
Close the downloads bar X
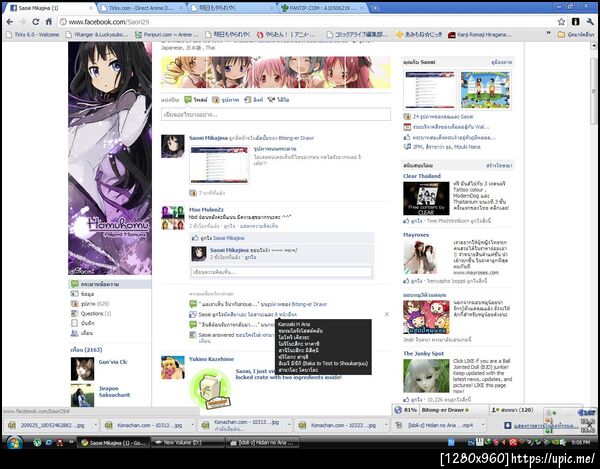tap(590, 425)
